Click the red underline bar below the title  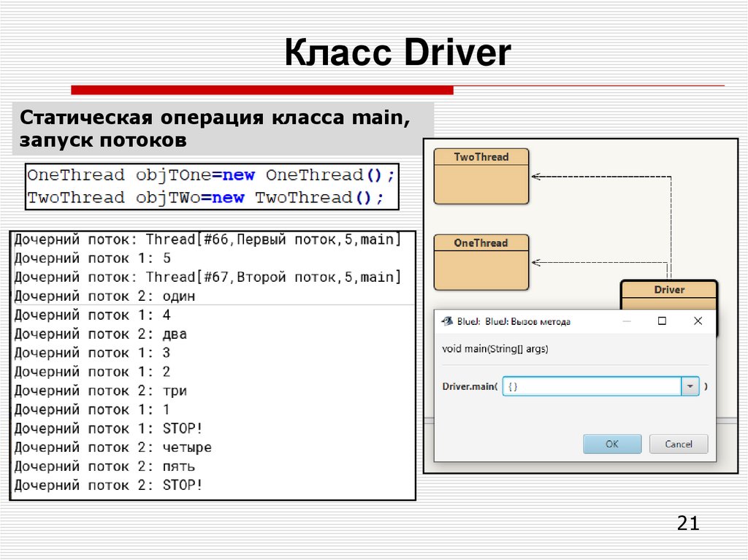(x=263, y=90)
